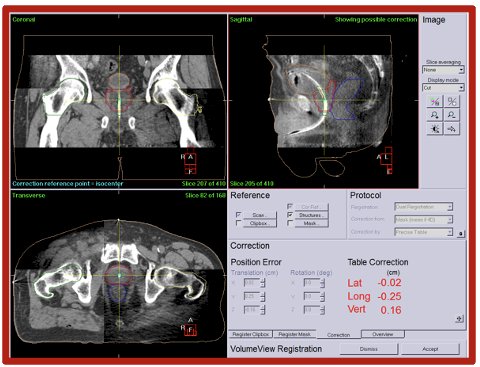The image size is (480, 367).
Task: Click the Translation Z stepper arrows
Action: point(263,310)
